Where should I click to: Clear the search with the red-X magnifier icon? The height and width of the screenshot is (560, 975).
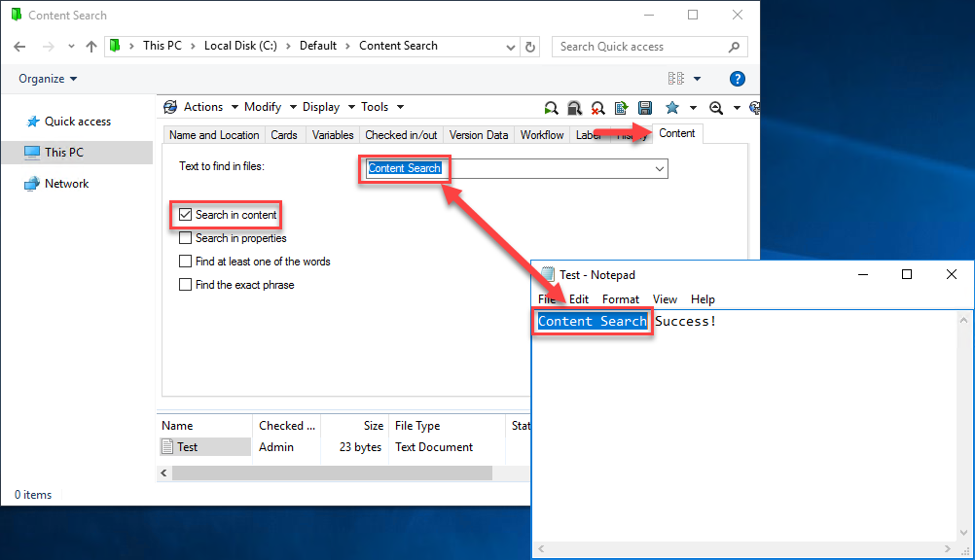pyautogui.click(x=597, y=108)
